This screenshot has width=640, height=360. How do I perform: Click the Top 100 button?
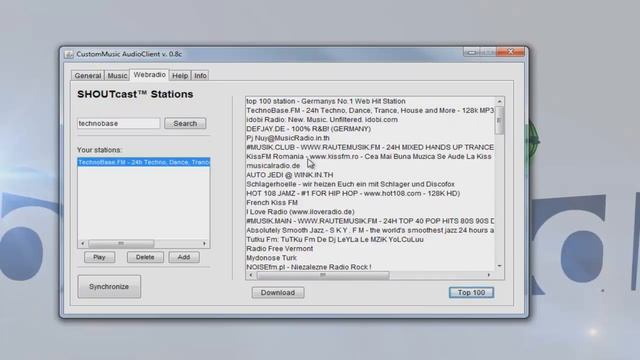(x=471, y=293)
